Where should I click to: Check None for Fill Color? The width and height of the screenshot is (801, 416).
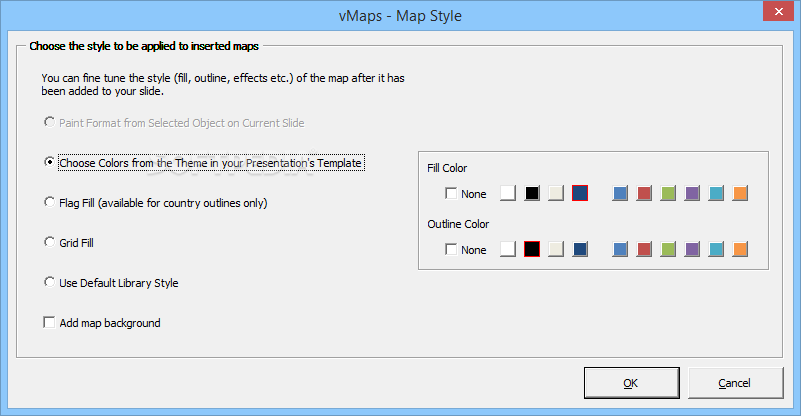tap(451, 194)
